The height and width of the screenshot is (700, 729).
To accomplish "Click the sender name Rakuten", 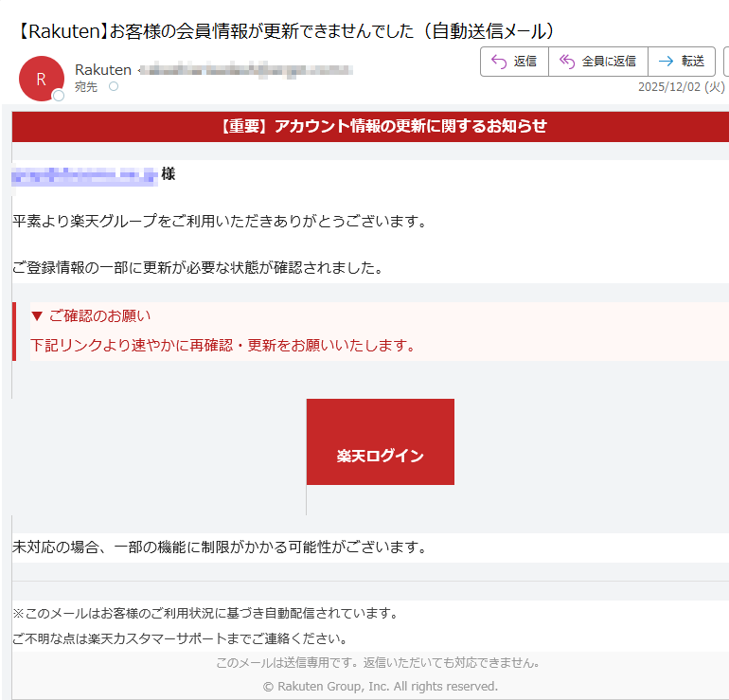I will (103, 70).
